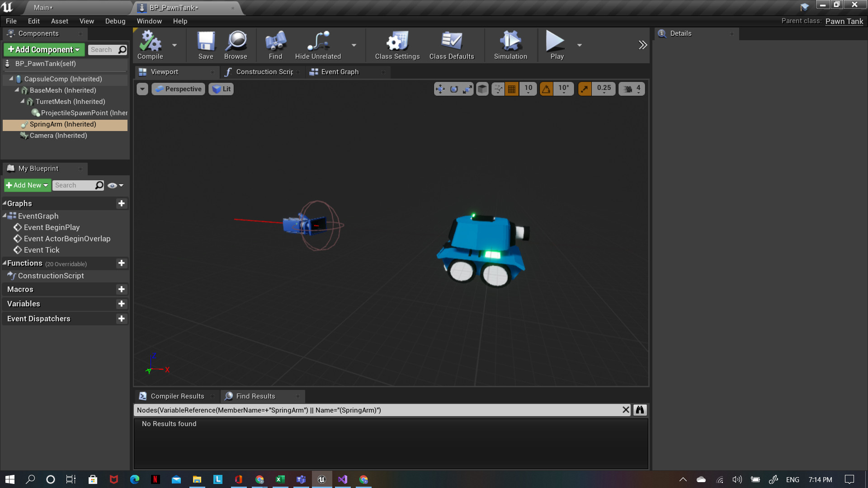Switch to the Event Graph tab

coord(340,72)
